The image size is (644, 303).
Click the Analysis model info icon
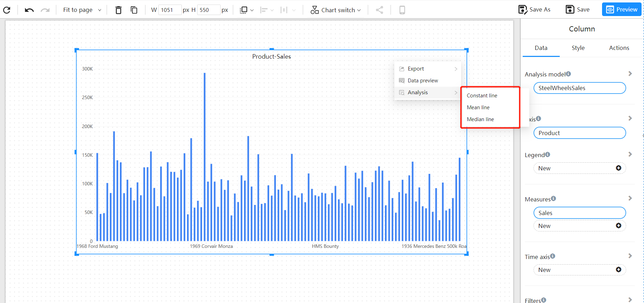click(x=568, y=74)
